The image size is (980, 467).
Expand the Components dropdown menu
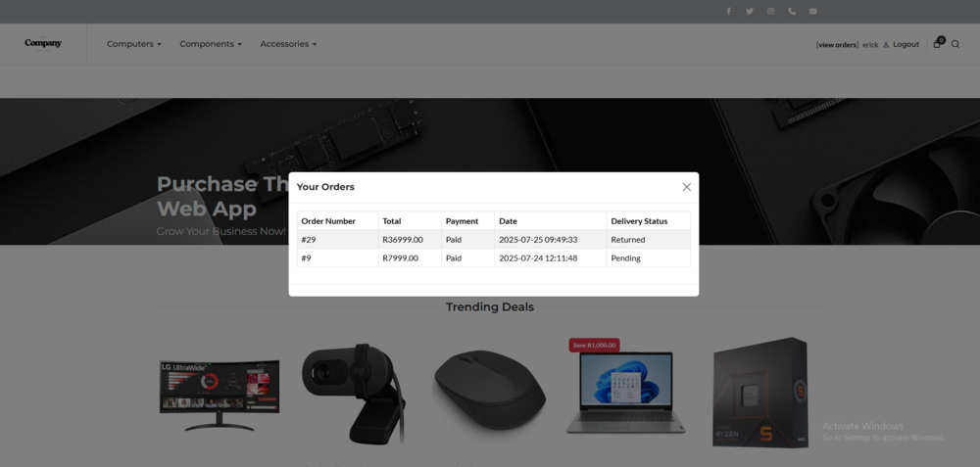click(x=210, y=44)
